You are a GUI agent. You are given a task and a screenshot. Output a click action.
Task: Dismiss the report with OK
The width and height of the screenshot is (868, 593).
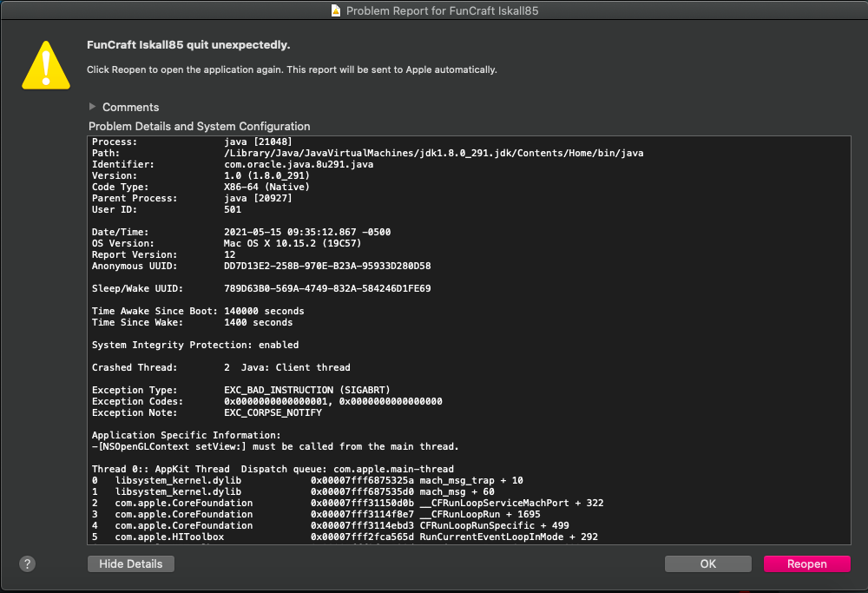pyautogui.click(x=708, y=563)
